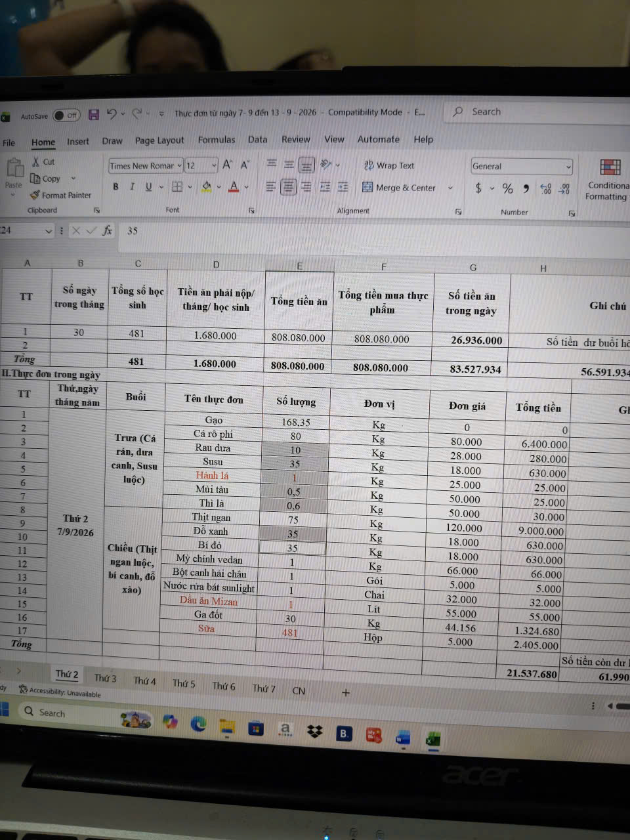Click Increase Indent icon

343,187
